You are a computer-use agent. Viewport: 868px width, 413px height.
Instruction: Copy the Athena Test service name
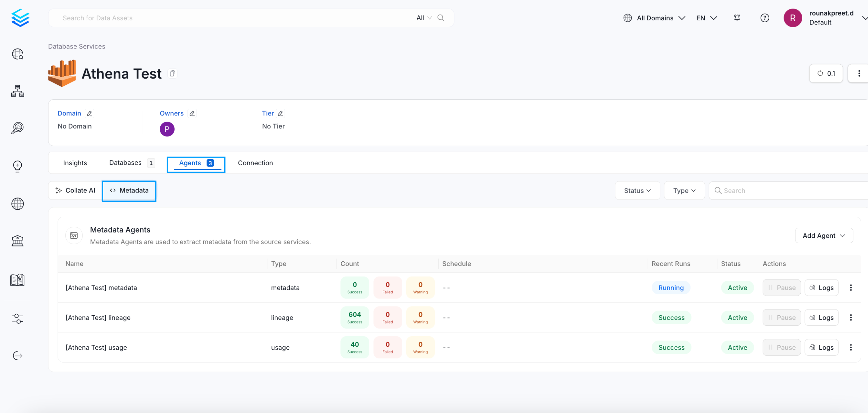point(172,73)
